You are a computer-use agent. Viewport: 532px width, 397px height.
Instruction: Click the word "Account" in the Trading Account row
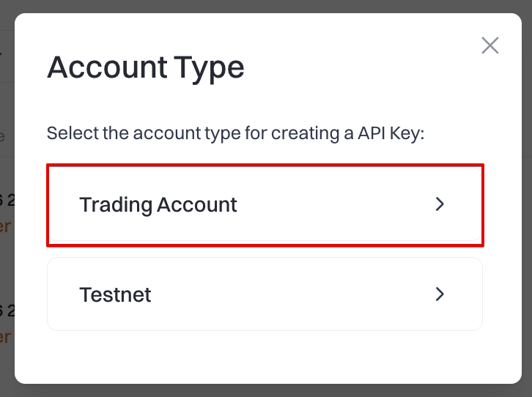point(196,204)
